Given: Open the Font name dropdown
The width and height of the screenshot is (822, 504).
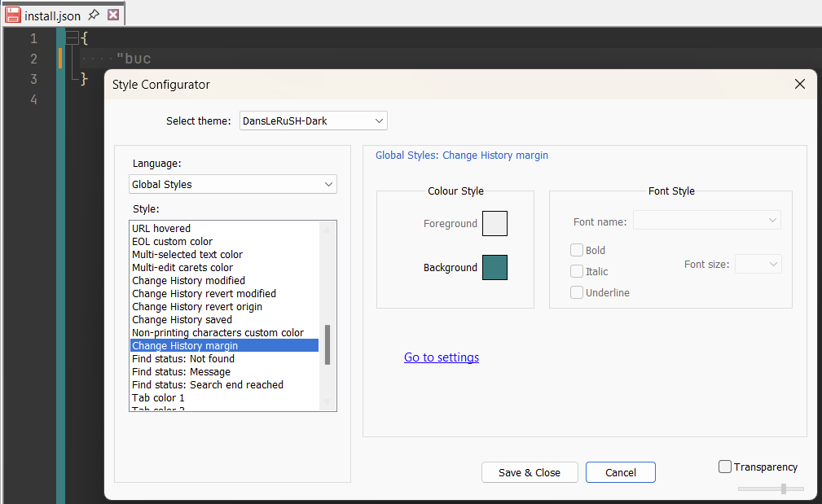Looking at the screenshot, I should coord(706,220).
